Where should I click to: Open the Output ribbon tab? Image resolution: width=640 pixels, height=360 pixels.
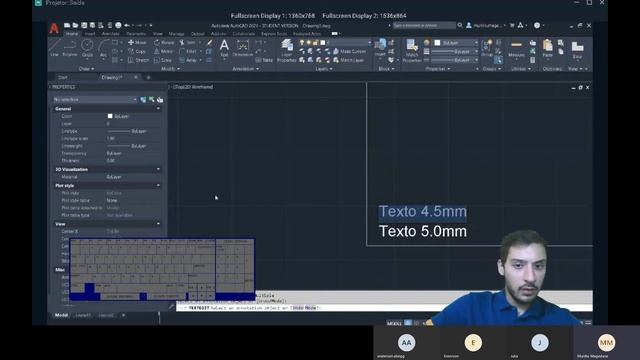pos(198,34)
